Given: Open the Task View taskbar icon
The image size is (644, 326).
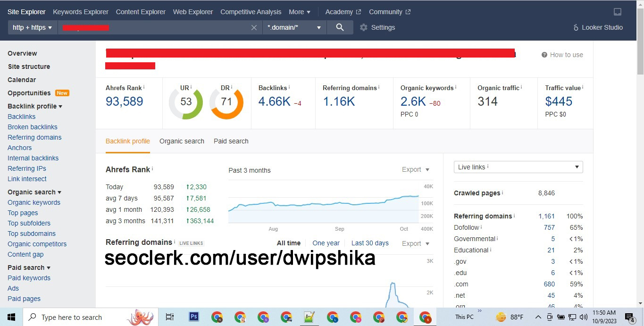Looking at the screenshot, I should (170, 317).
